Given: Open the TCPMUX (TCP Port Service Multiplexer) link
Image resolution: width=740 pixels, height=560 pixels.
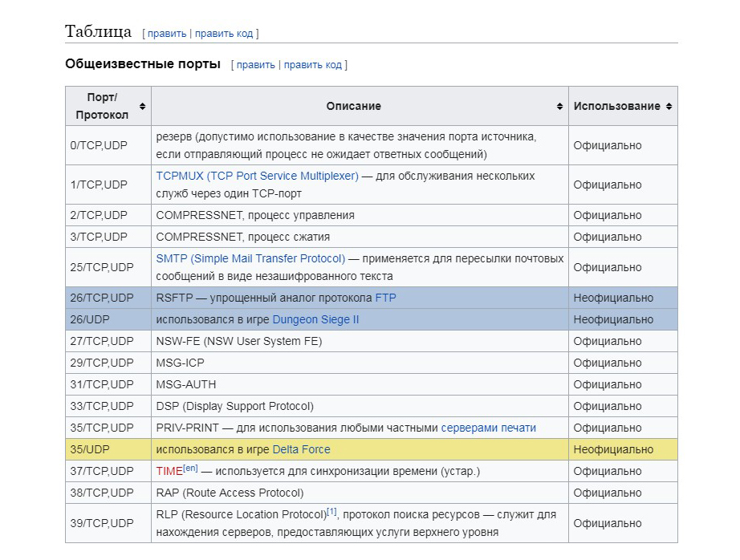Looking at the screenshot, I should point(257,176).
